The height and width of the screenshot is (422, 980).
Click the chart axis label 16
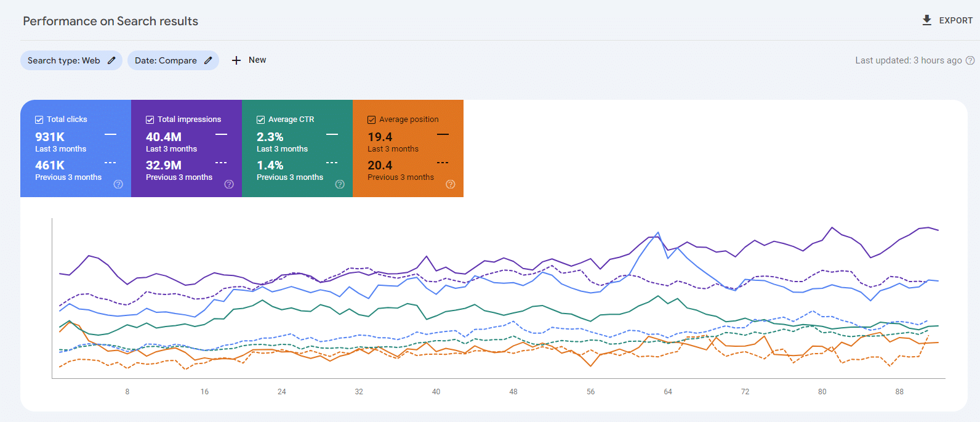coord(204,392)
